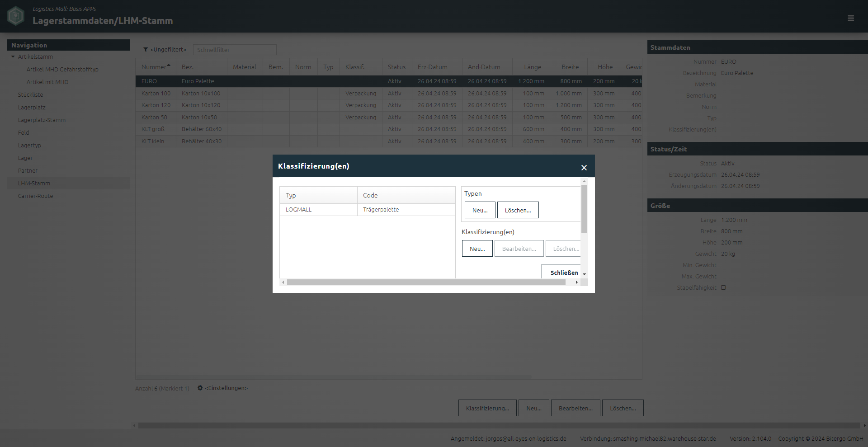868x447 pixels.
Task: Click Neu under Klassifizierung(en) in dialog
Action: point(477,249)
